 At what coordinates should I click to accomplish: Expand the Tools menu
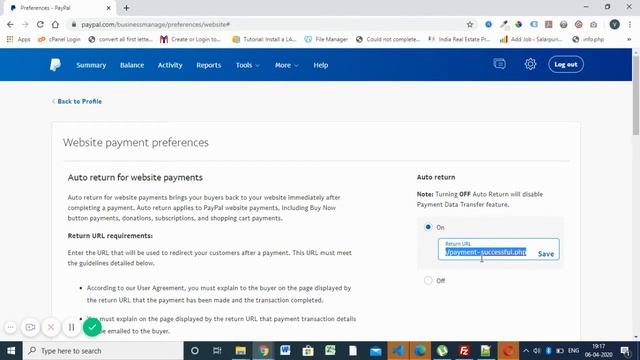point(247,65)
